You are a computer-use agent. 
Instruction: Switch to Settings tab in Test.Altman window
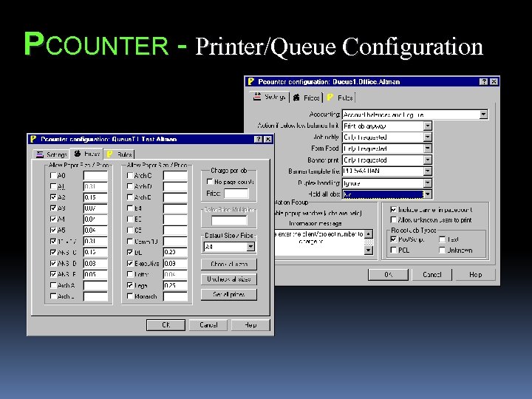coord(51,154)
